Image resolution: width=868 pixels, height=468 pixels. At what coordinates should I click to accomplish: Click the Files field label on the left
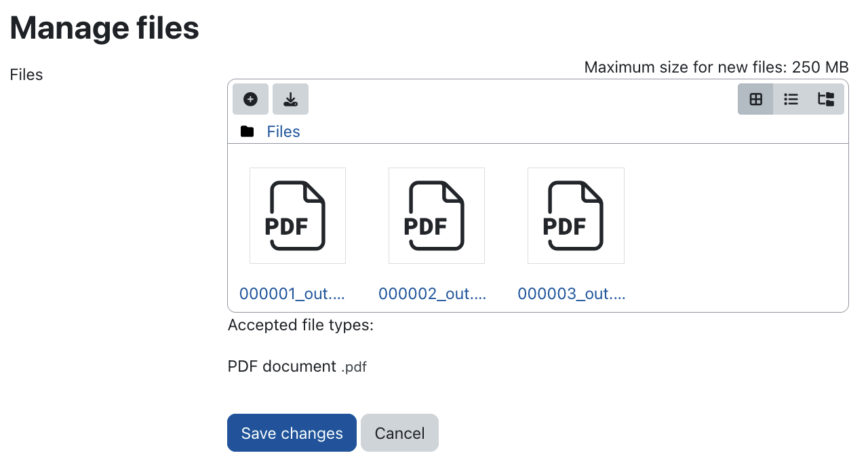coord(26,75)
